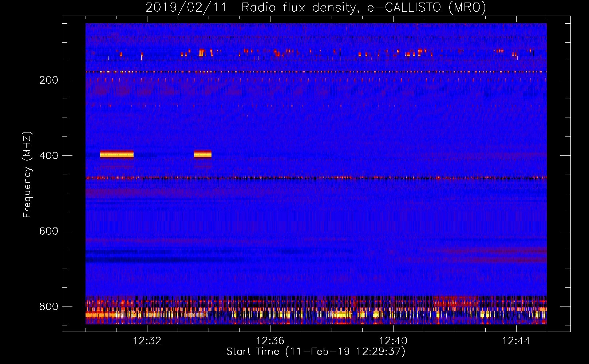Click the second shorter 400 MHz burst
Screen dimensions: 589x364
click(203, 155)
